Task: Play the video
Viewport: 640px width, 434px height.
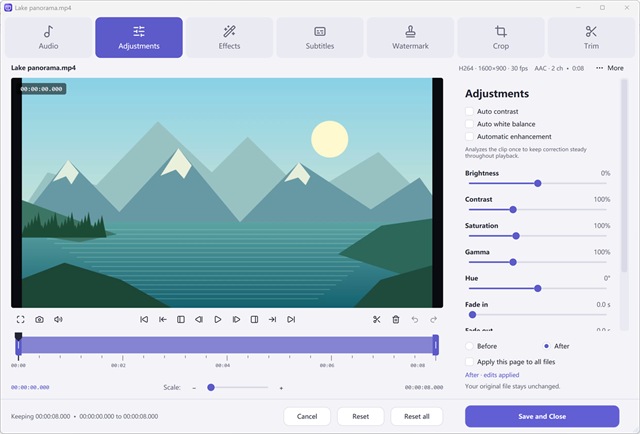Action: [x=218, y=319]
